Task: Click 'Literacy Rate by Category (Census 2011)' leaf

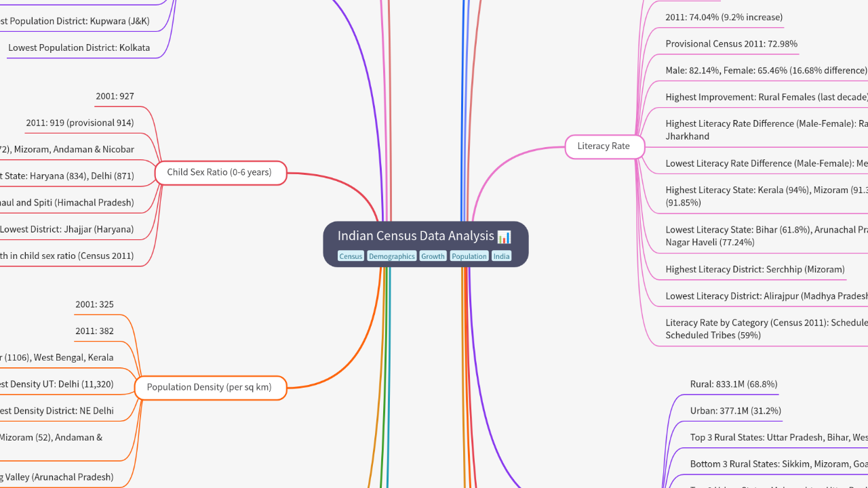Action: click(x=766, y=329)
